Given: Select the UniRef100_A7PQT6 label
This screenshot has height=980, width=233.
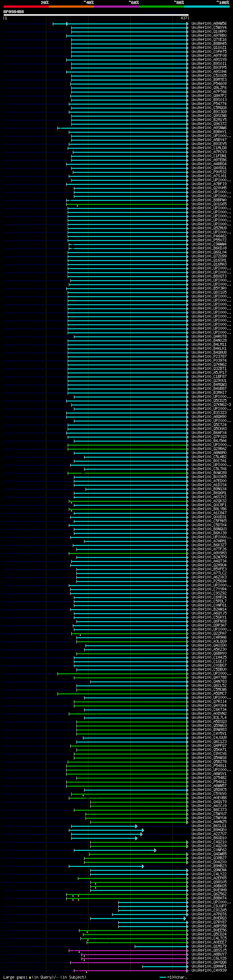Looking at the screenshot, I should point(209,914).
